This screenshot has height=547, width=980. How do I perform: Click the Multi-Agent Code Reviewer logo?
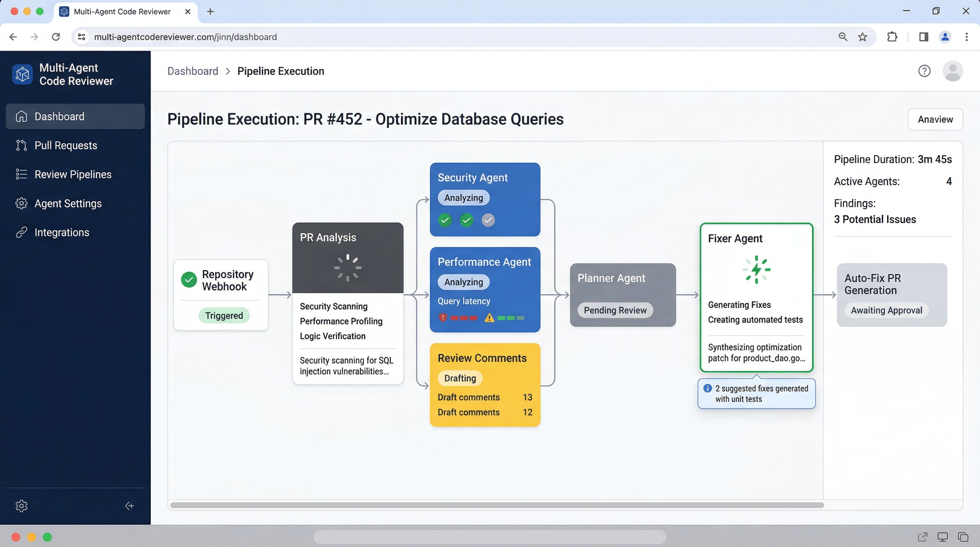click(x=22, y=74)
